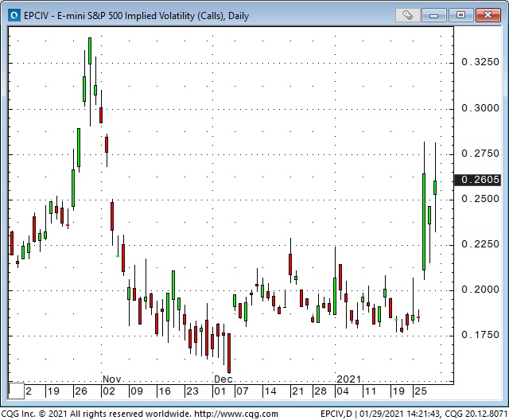Click the 'CQG 20.12.8071' version text
509x420 pixels.
[476, 414]
